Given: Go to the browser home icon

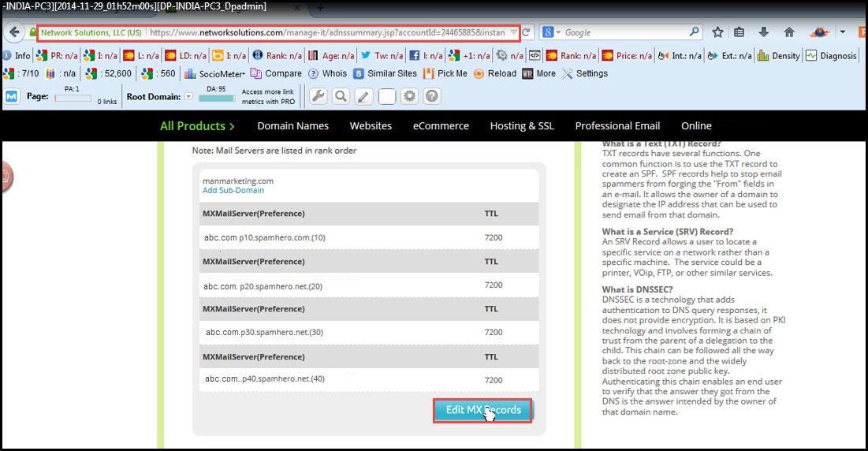Looking at the screenshot, I should tap(789, 32).
